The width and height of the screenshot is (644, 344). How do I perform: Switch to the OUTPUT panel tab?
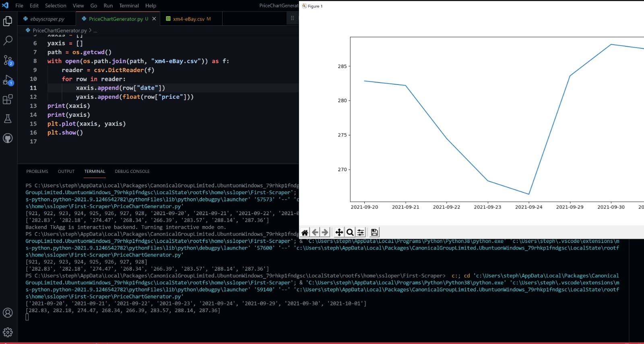66,172
